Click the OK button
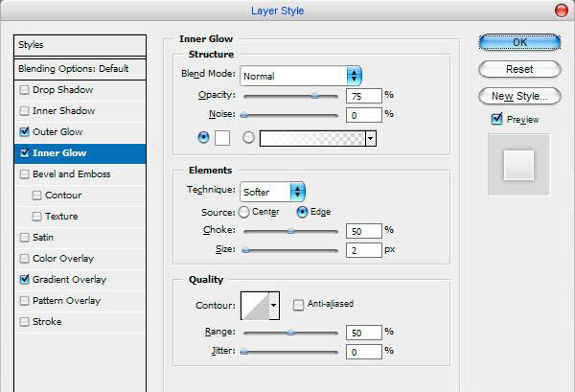 [519, 42]
